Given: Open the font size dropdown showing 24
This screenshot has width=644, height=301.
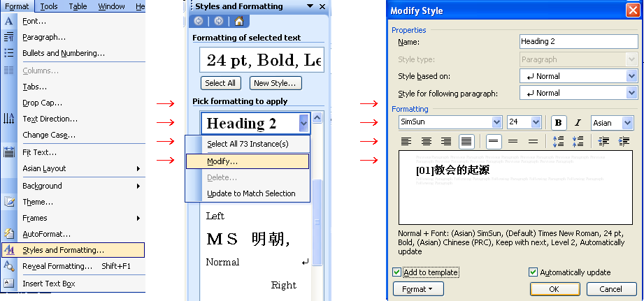Looking at the screenshot, I should click(x=536, y=123).
